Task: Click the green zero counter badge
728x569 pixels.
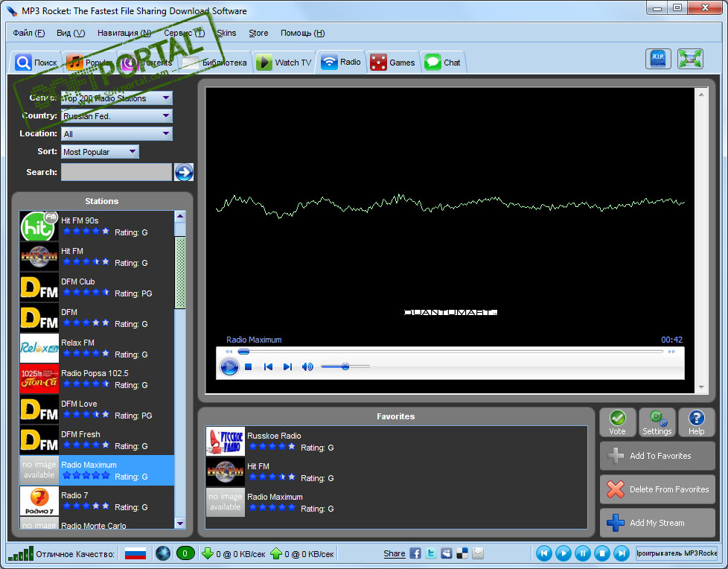Action: (x=185, y=553)
